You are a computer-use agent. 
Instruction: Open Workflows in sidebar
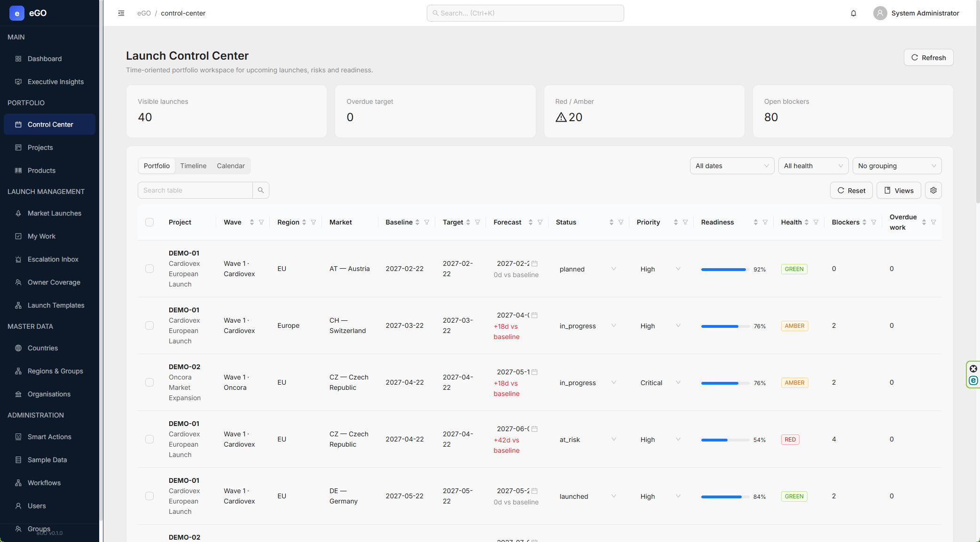[49, 483]
